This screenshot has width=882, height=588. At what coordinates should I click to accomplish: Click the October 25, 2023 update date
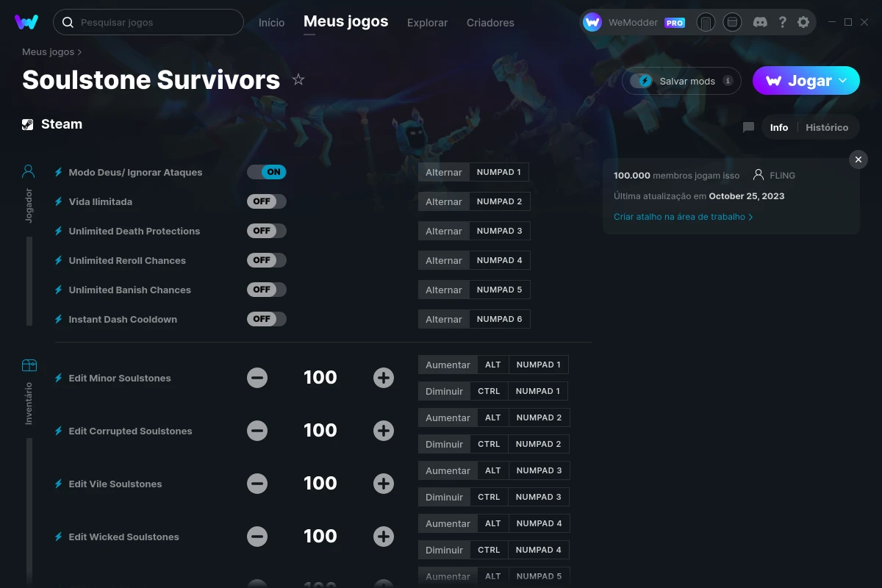coord(747,196)
